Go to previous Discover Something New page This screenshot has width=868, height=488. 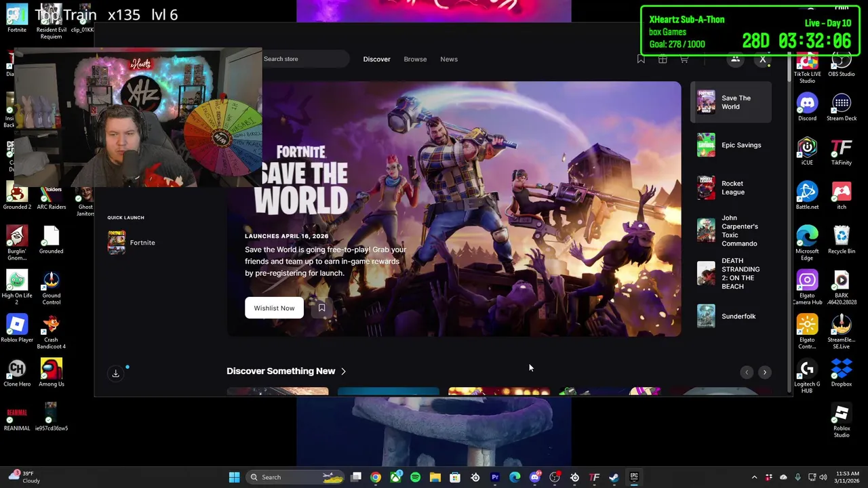[x=747, y=372]
